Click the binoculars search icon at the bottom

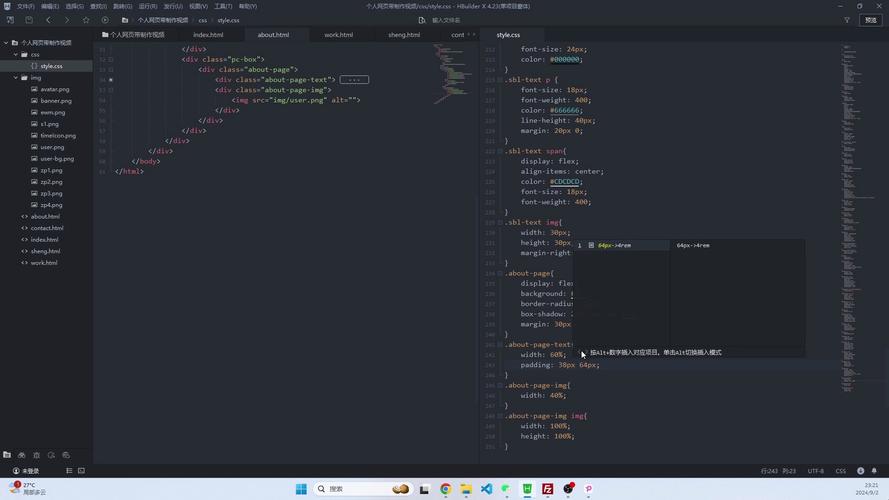pos(22,455)
